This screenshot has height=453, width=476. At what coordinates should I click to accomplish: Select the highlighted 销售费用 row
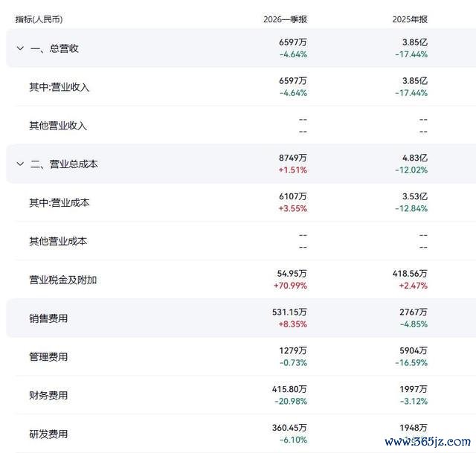tap(241, 318)
